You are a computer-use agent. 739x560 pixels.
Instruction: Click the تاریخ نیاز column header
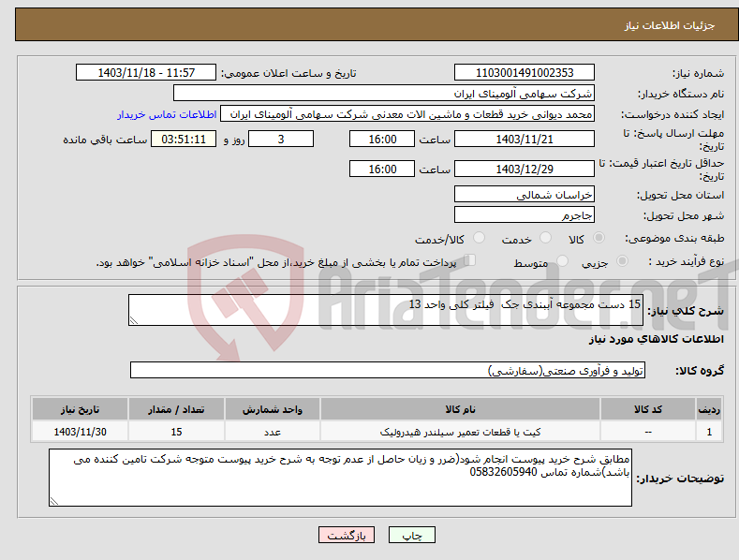(x=81, y=409)
